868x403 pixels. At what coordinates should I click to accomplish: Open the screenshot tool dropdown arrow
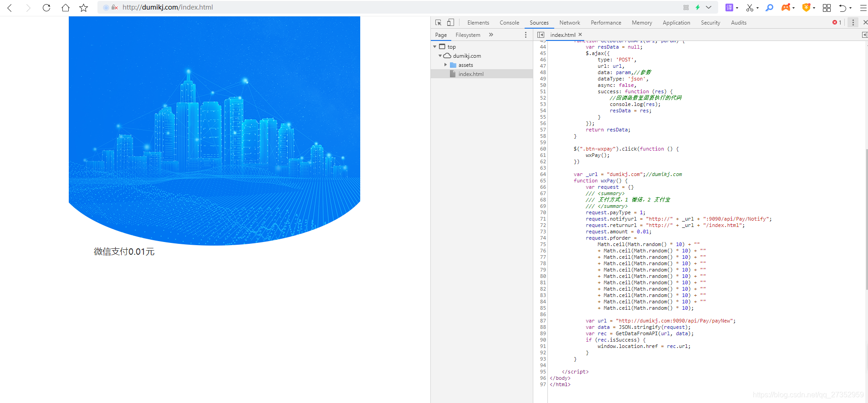pyautogui.click(x=757, y=8)
